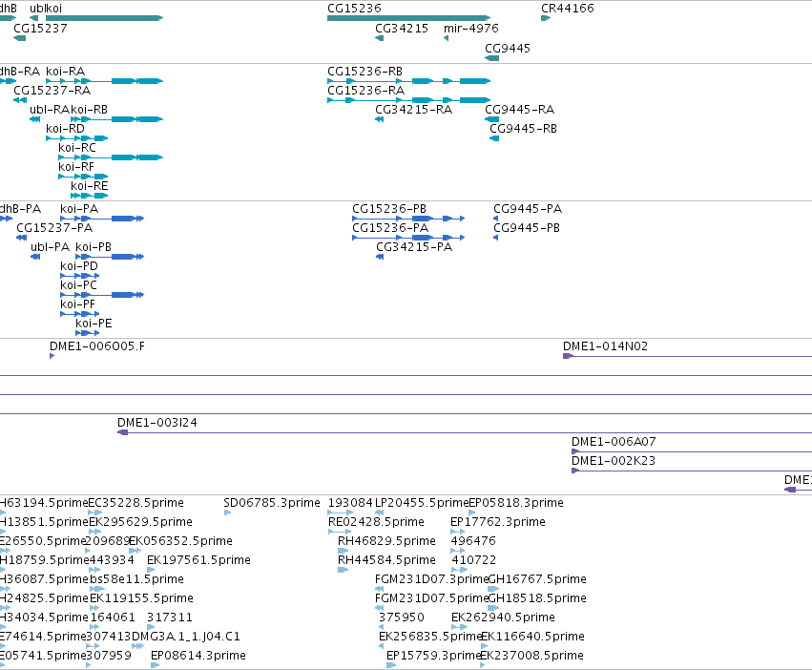This screenshot has height=670, width=812.
Task: Click the koi-RE transcript label
Action: (x=90, y=186)
